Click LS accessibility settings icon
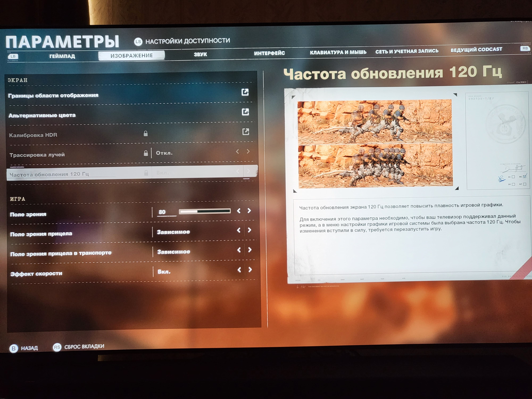Screen dimensions: 532x399 click(x=138, y=42)
